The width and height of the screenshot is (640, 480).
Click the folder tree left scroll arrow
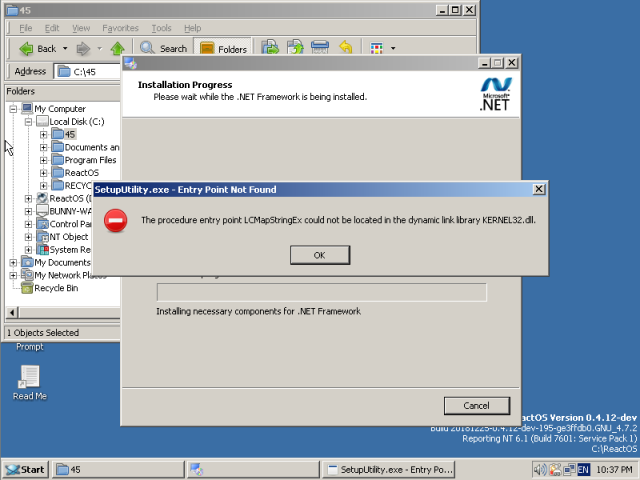(12, 313)
